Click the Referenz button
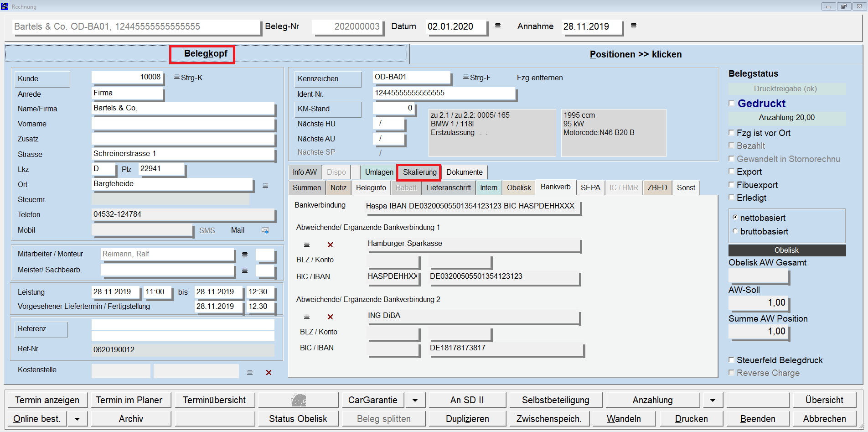This screenshot has width=868, height=432. pos(41,329)
